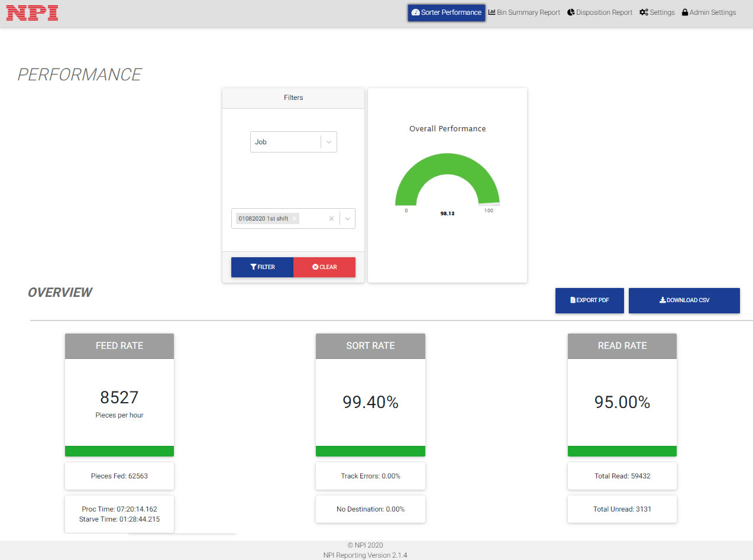753x560 pixels.
Task: Click the gears icon next to Settings
Action: (644, 12)
